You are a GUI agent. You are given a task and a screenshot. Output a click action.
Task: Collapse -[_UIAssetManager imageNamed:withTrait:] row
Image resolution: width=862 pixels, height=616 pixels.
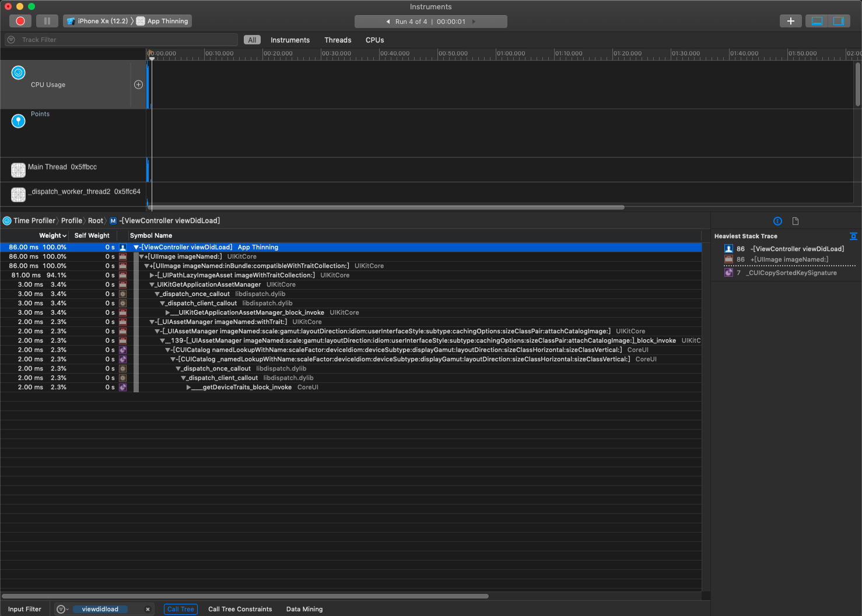[152, 322]
